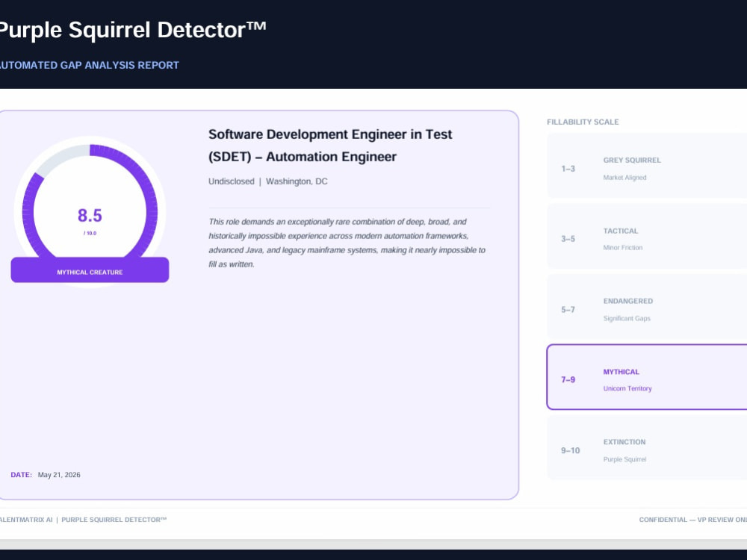
Task: Click the Unicorn Territory subtitle
Action: 627,388
